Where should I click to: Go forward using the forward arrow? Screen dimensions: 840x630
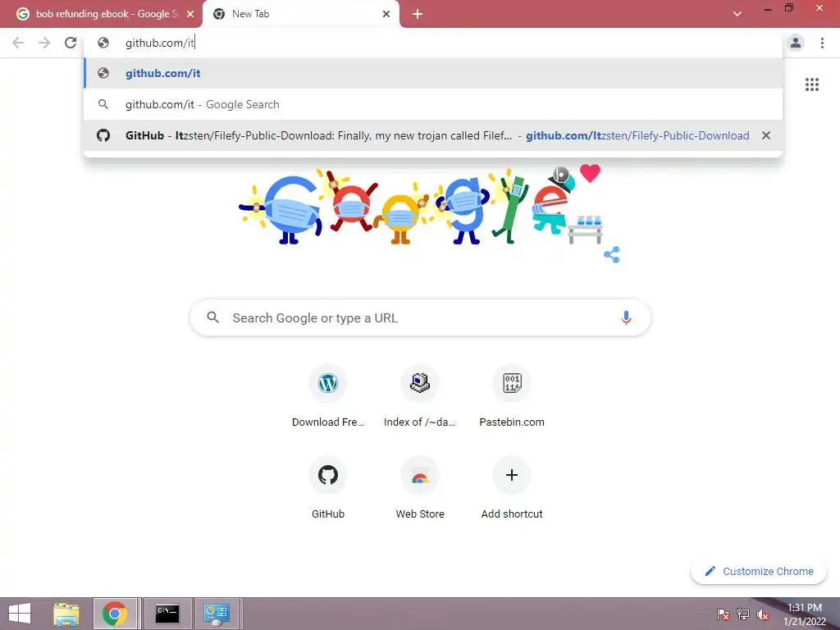(x=44, y=43)
